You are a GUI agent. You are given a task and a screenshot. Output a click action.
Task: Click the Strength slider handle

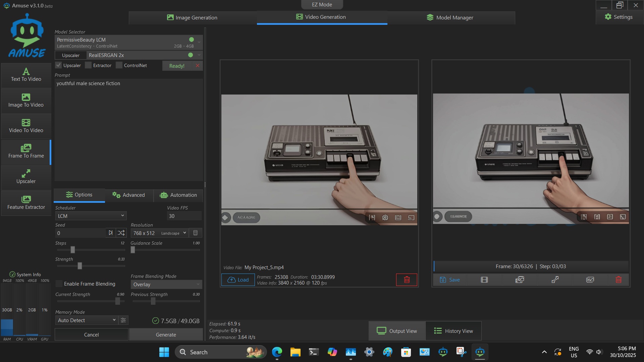(80, 266)
